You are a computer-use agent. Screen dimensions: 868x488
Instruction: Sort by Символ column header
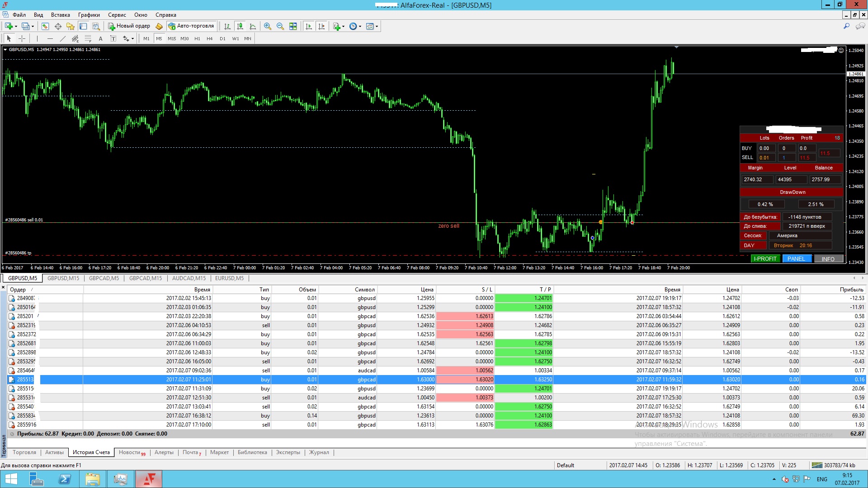coord(365,290)
